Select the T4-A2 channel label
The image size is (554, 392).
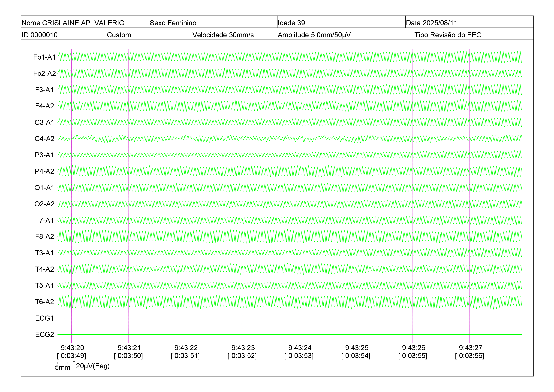(x=44, y=269)
